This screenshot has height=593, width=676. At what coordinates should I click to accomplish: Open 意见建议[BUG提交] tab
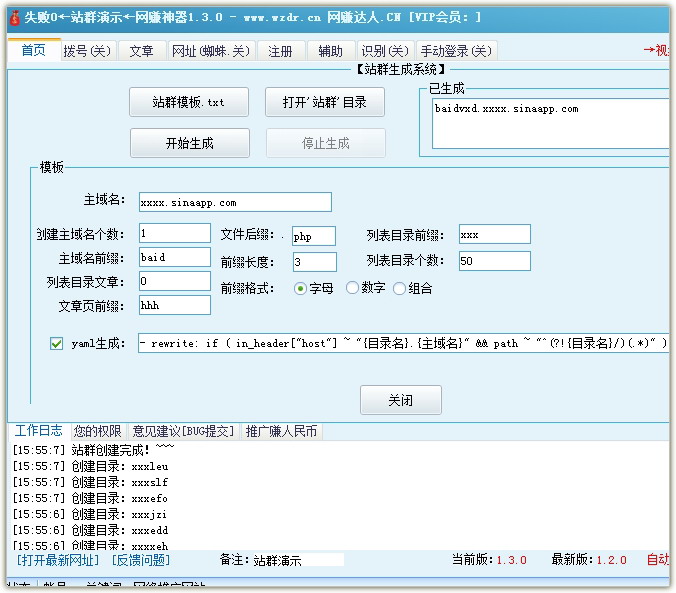pyautogui.click(x=183, y=431)
